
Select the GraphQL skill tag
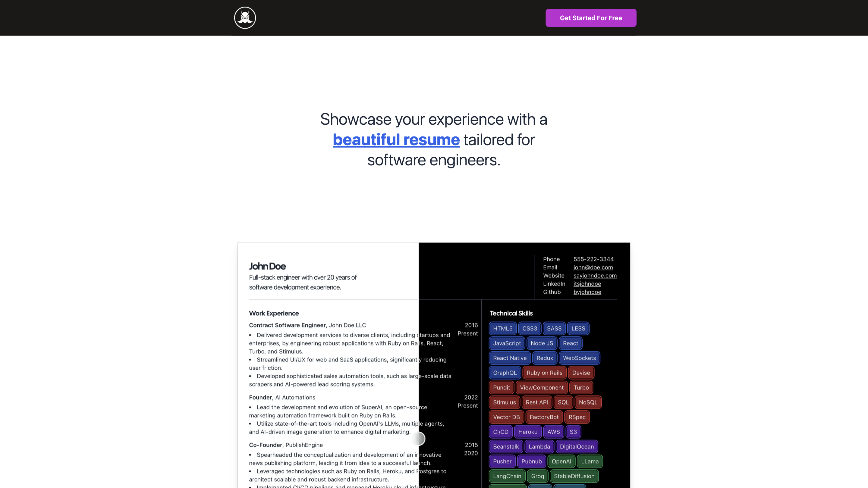(x=505, y=373)
